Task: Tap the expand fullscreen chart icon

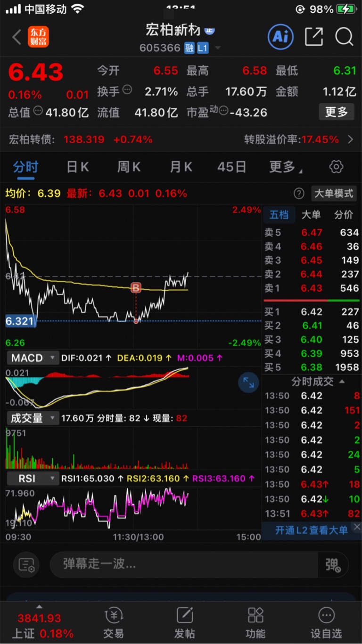Action: pyautogui.click(x=248, y=383)
